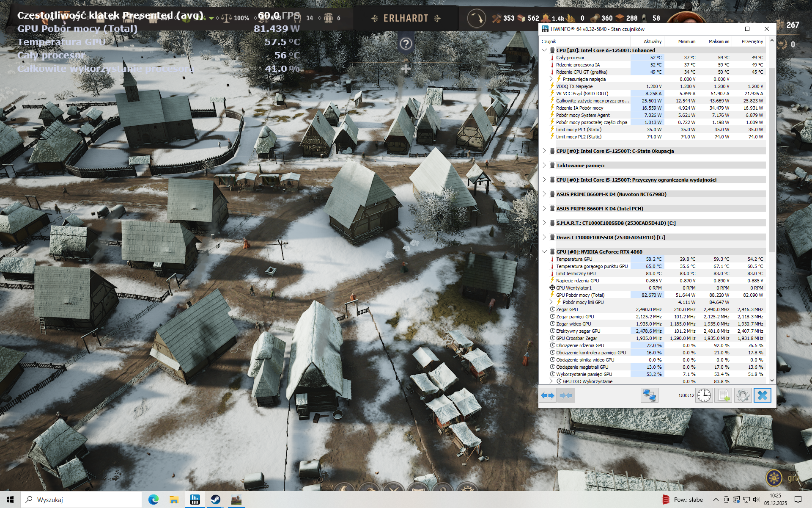Open HWiNFO taskbar icon

point(195,500)
